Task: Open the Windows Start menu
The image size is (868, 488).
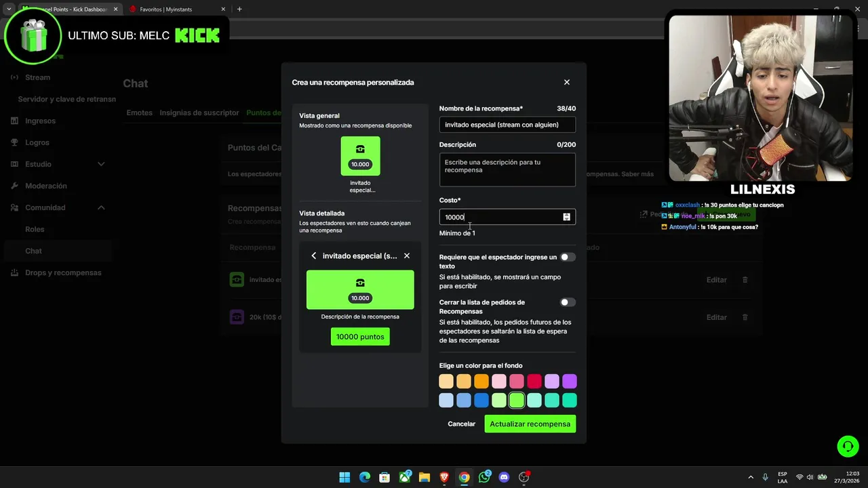Action: tap(344, 477)
